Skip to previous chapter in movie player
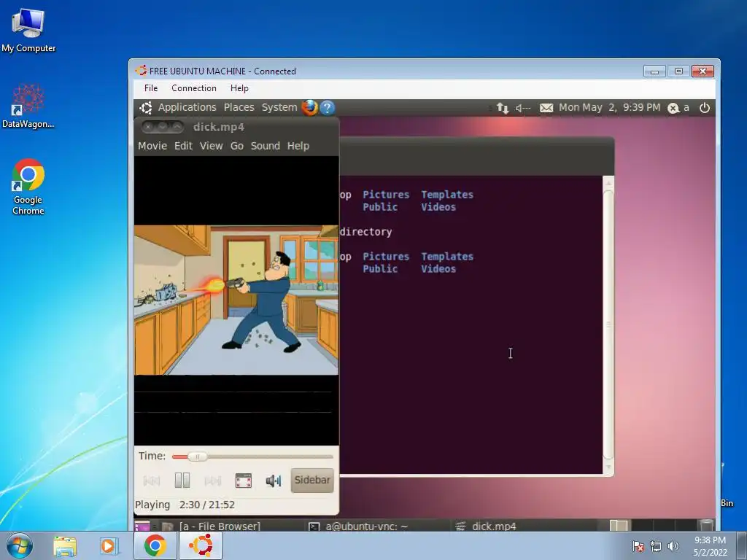This screenshot has width=747, height=560. coord(152,481)
